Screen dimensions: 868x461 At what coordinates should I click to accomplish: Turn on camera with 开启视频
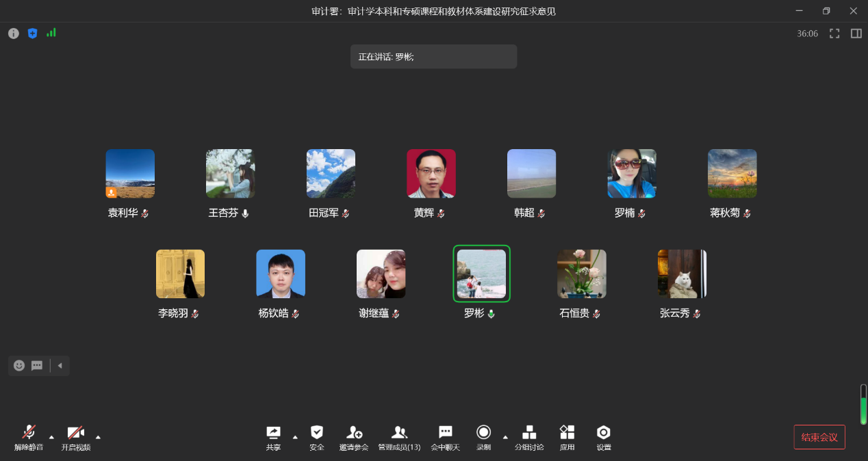[x=75, y=436]
